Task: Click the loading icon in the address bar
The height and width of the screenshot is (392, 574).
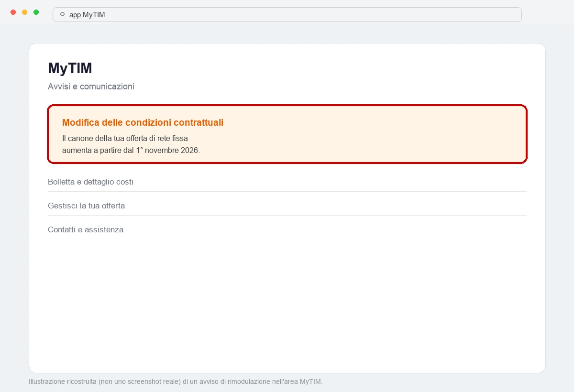Action: click(62, 15)
